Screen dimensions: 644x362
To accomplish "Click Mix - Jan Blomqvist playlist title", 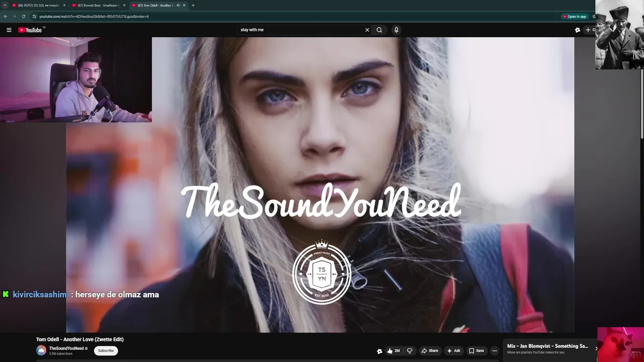I will [x=547, y=346].
